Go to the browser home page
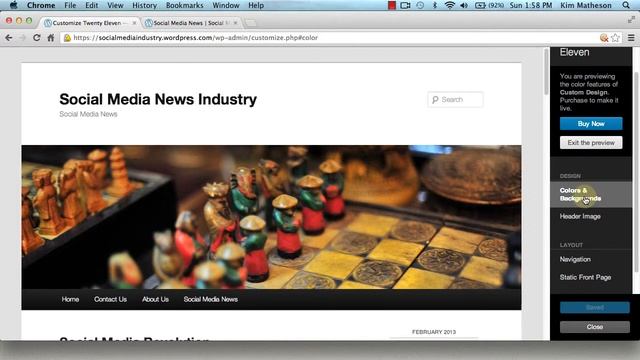The height and width of the screenshot is (360, 640). pyautogui.click(x=51, y=38)
